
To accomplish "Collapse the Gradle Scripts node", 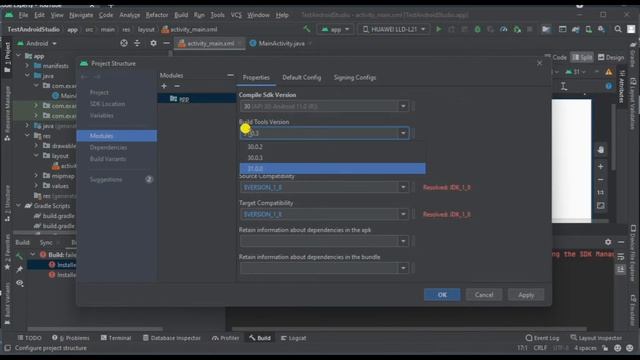I will (x=18, y=206).
